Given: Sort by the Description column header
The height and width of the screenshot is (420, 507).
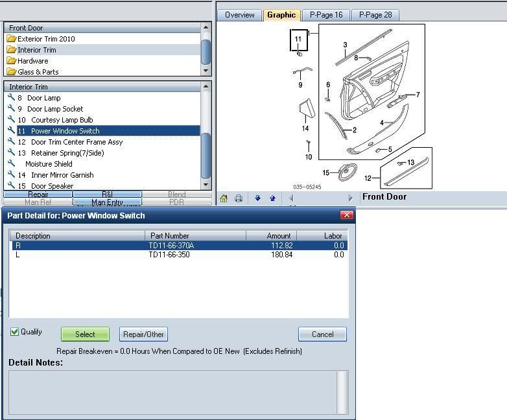Looking at the screenshot, I should pyautogui.click(x=77, y=236).
